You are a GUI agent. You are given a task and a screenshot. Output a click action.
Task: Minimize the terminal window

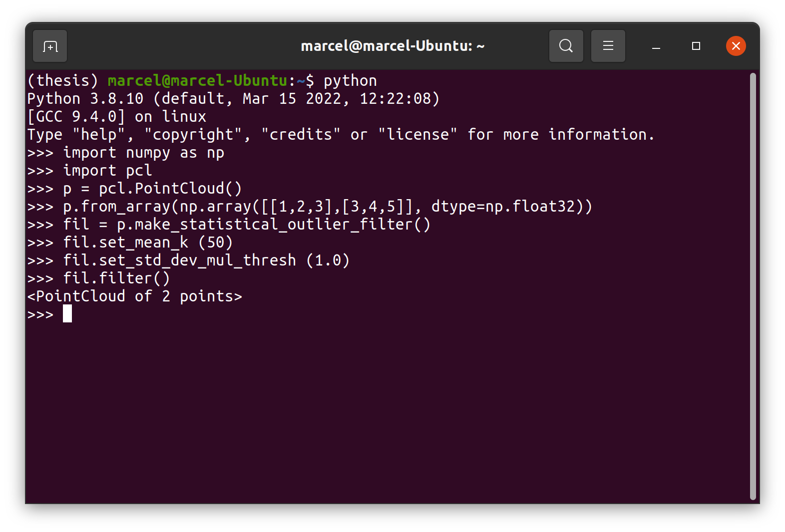click(655, 46)
